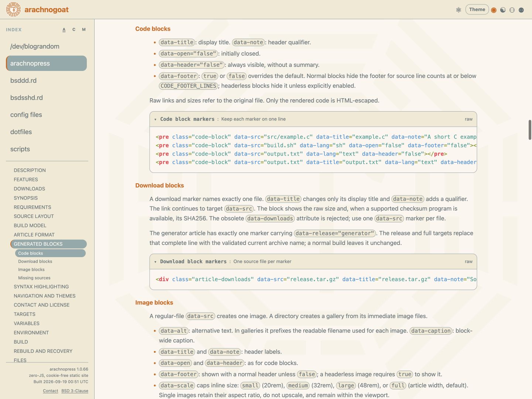The height and width of the screenshot is (399, 532).
Task: Select the dark face theme
Action: (521, 10)
